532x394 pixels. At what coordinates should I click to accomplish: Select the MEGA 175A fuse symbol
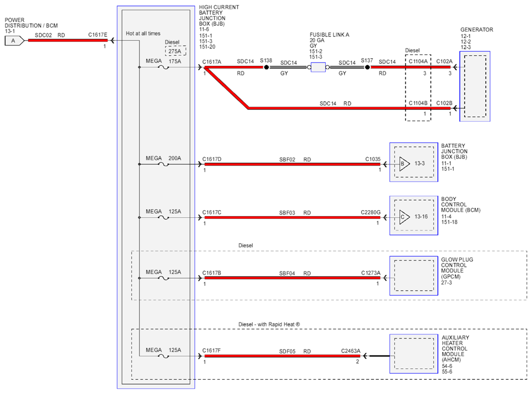(164, 67)
